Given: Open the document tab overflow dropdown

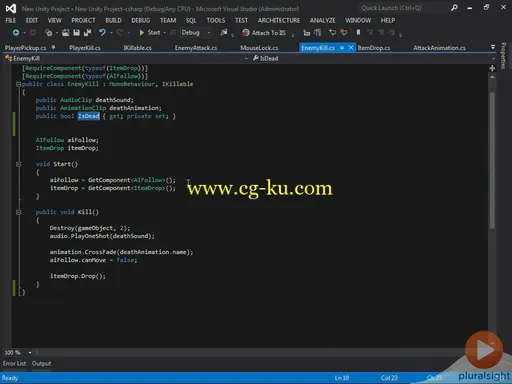Looking at the screenshot, I should pos(493,47).
